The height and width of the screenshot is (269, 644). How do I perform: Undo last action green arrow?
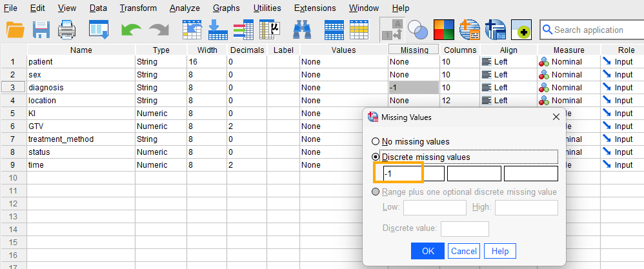[x=131, y=30]
